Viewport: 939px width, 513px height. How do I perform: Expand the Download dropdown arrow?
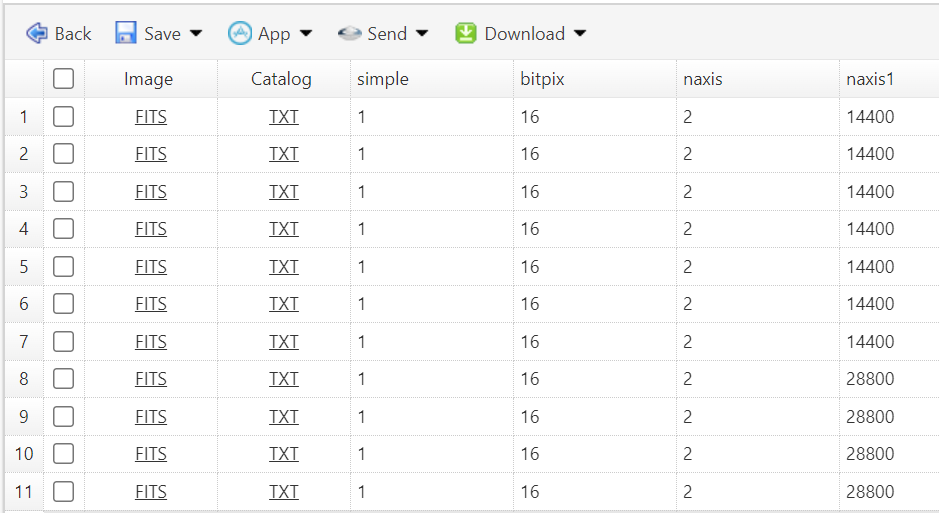[x=580, y=33]
